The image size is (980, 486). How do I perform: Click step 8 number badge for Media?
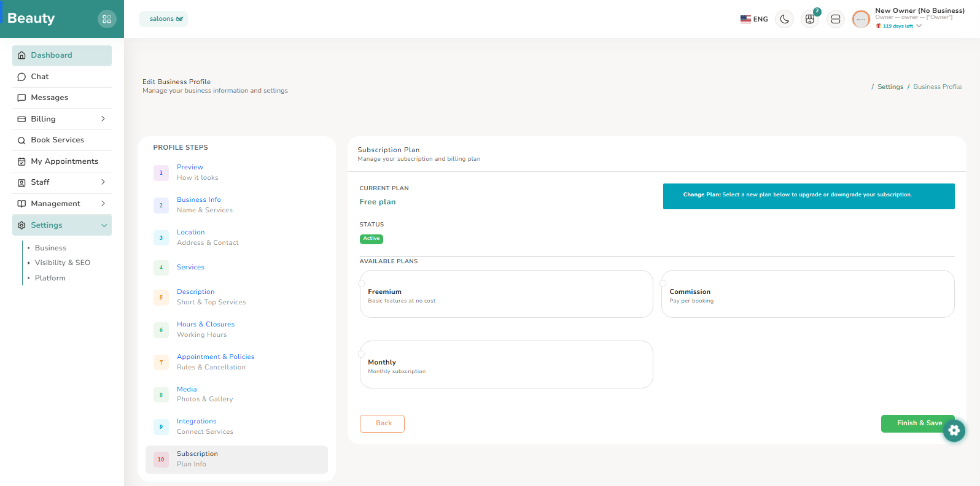coord(161,395)
